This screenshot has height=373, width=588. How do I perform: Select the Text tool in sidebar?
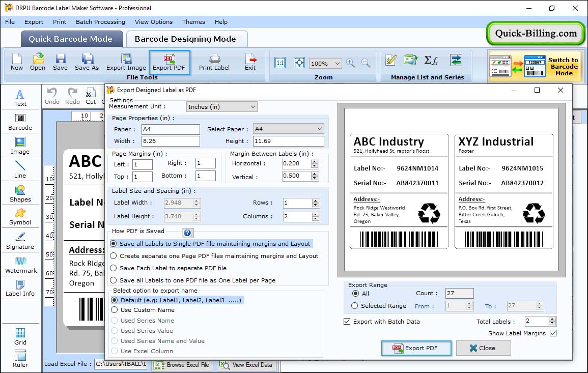(20, 98)
